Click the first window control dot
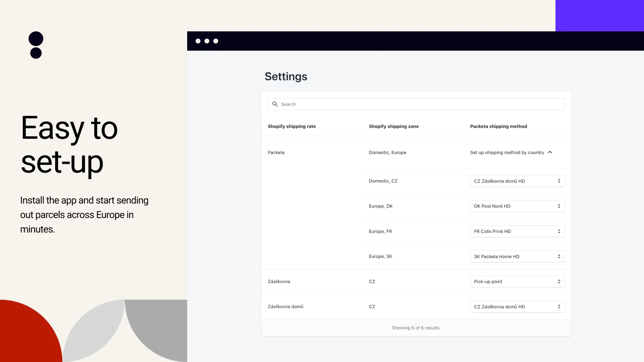The height and width of the screenshot is (362, 644). pos(198,41)
